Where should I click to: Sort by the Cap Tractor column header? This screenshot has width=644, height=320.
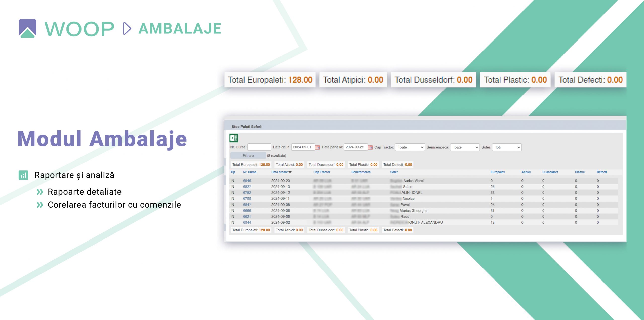[x=321, y=172]
